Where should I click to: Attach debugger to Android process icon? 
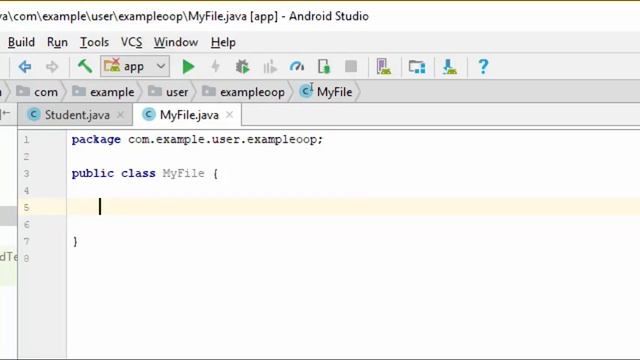(324, 66)
